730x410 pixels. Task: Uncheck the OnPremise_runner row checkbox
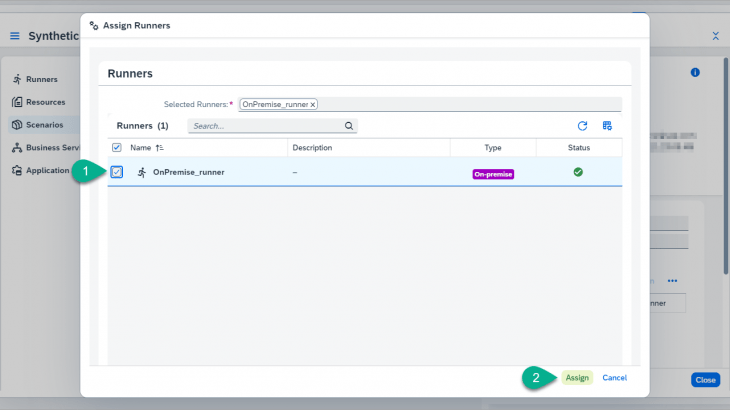(117, 172)
